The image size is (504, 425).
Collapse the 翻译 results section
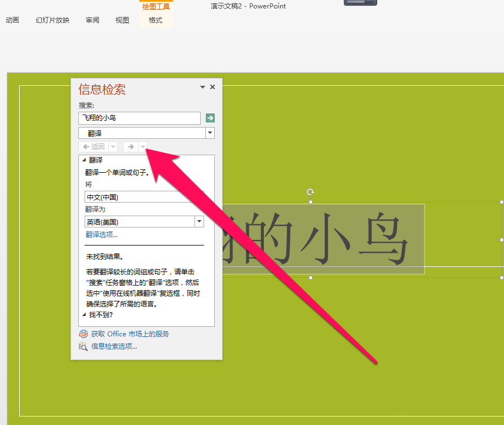coord(84,160)
